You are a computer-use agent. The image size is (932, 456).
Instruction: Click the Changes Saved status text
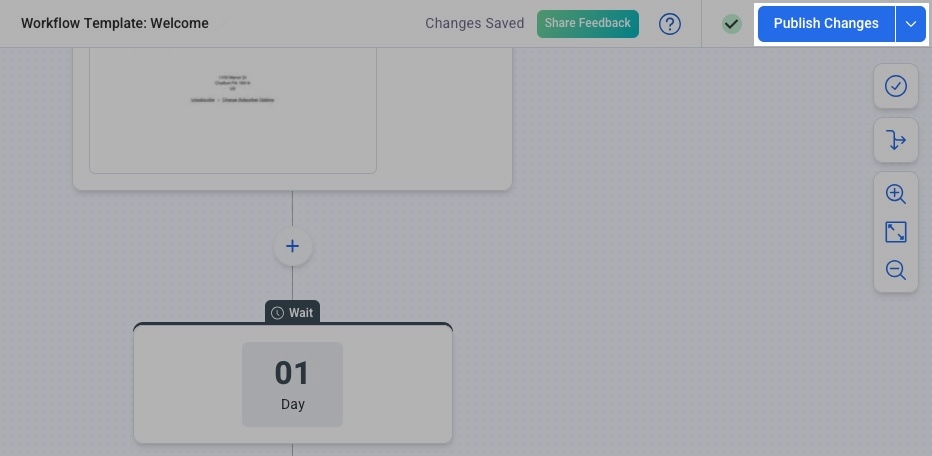pos(474,23)
